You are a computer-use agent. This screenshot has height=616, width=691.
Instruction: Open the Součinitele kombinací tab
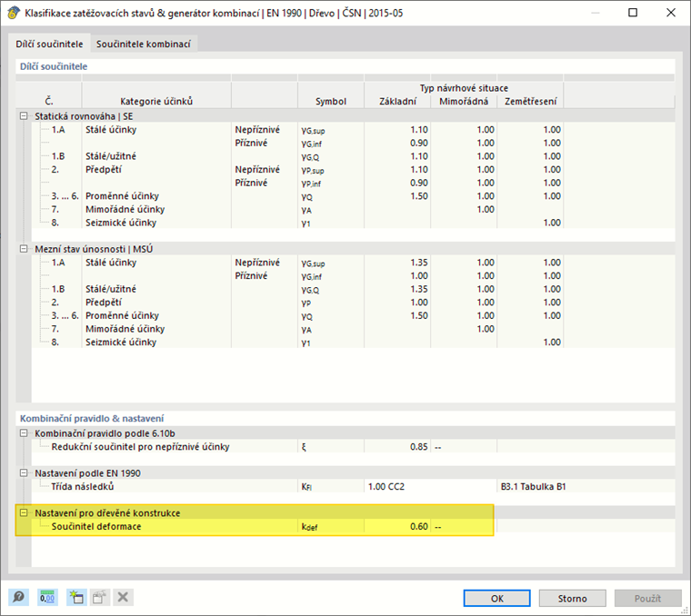[x=144, y=44]
